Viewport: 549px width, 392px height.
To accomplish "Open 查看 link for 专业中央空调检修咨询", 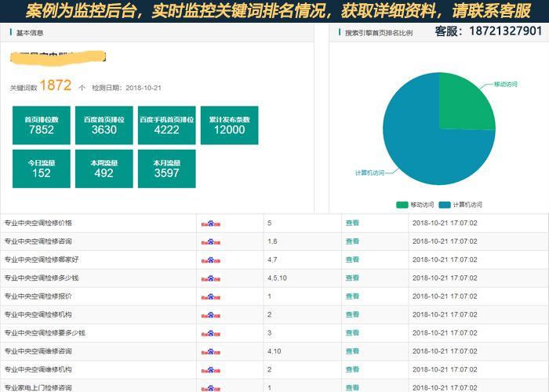I will click(352, 241).
